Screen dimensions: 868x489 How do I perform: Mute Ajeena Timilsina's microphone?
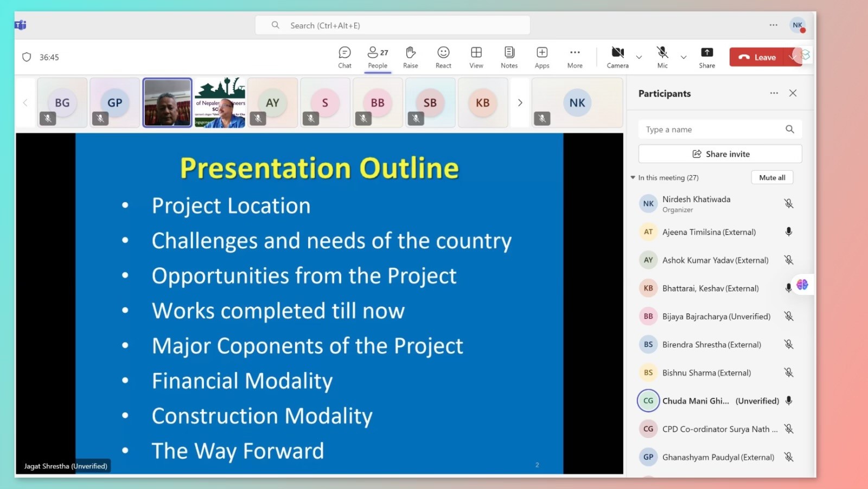coord(789,231)
